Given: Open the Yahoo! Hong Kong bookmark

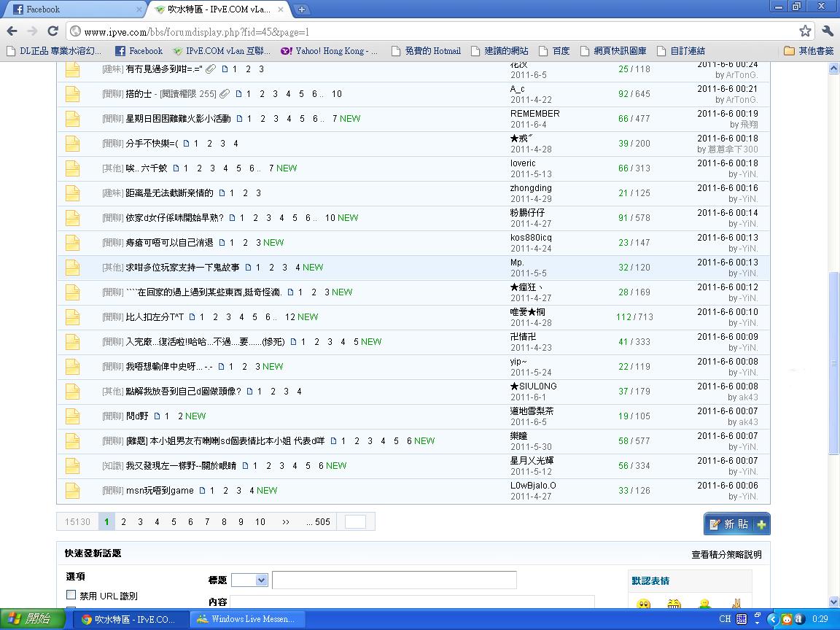Looking at the screenshot, I should click(x=330, y=51).
